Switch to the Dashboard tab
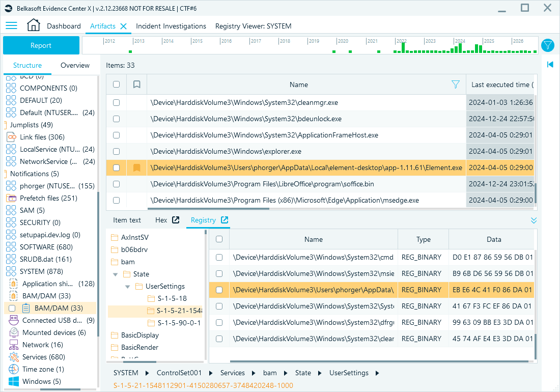560x392 pixels. (x=64, y=26)
